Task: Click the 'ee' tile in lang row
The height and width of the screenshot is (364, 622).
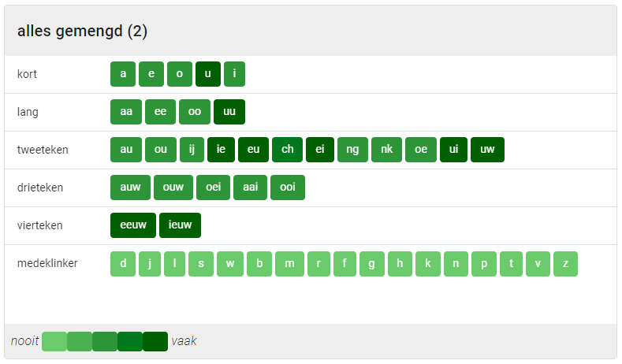Action: pos(160,112)
